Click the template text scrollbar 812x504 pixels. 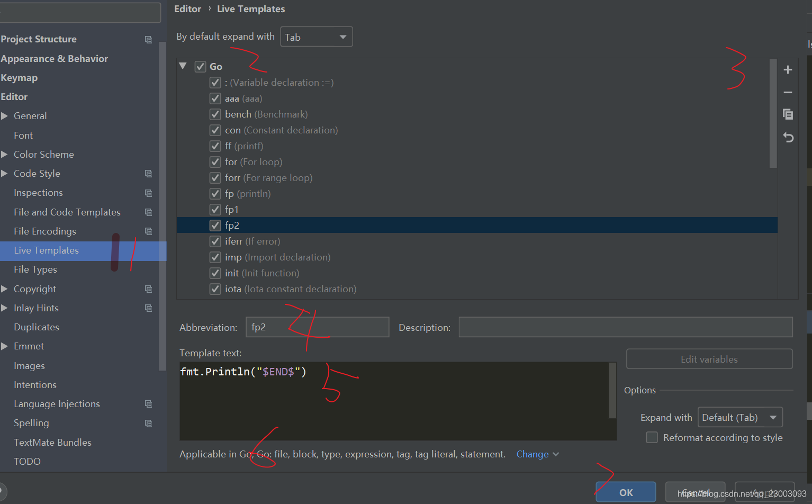click(x=612, y=390)
